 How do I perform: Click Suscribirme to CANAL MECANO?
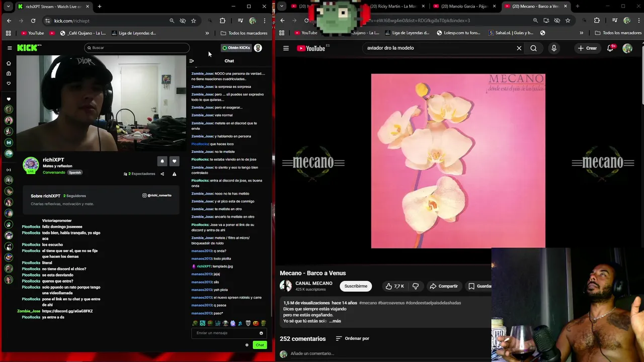[x=356, y=286]
